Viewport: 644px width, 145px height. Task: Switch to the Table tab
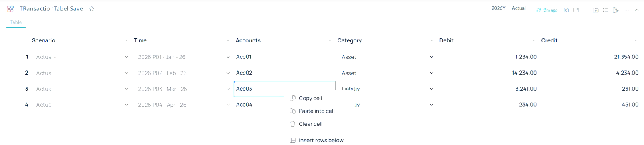tap(16, 22)
